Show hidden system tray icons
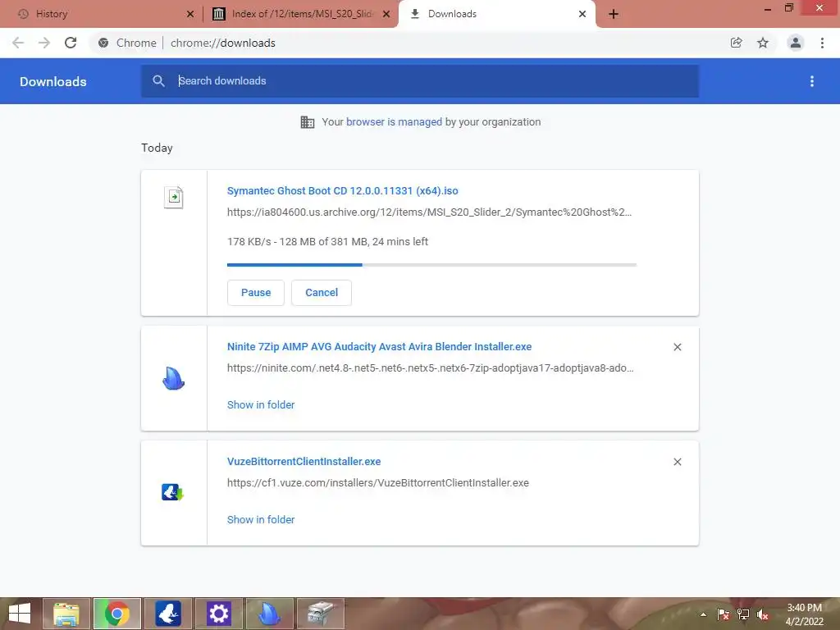 click(703, 614)
